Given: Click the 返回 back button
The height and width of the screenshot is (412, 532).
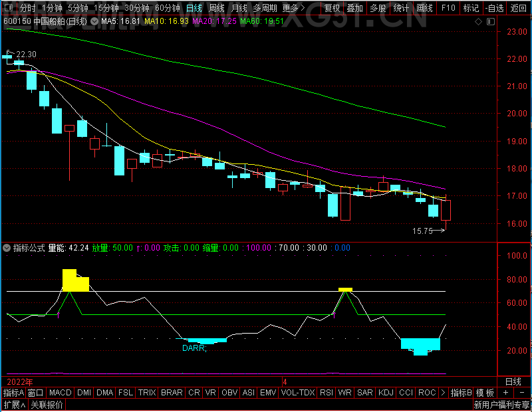Looking at the screenshot, I should click(x=519, y=8).
